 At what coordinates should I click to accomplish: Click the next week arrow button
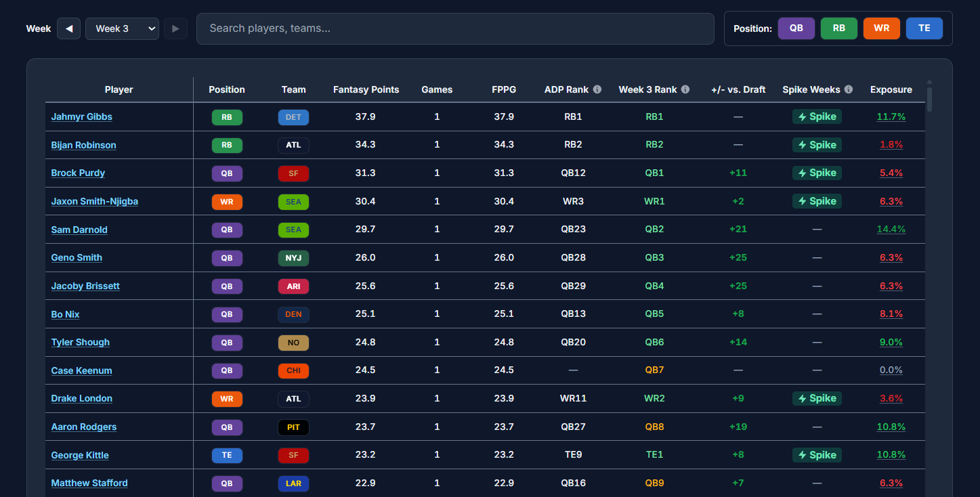[x=176, y=28]
